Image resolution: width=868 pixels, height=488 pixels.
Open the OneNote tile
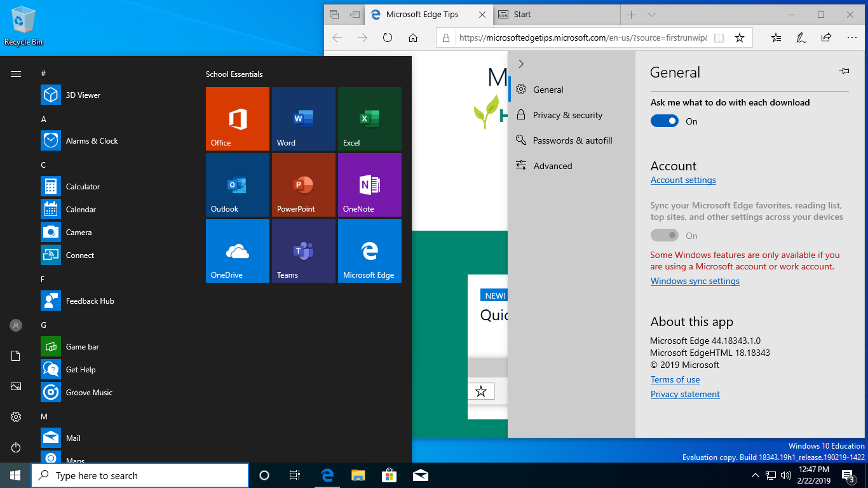(370, 185)
